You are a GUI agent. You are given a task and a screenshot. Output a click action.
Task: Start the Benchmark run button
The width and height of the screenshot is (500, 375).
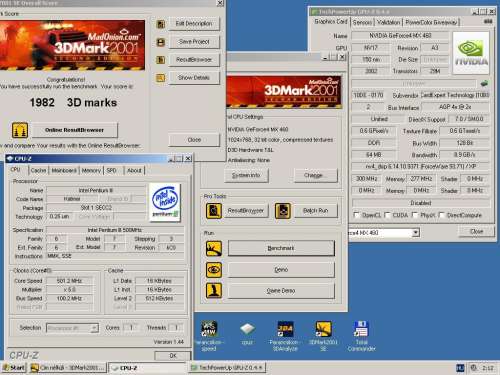(281, 248)
